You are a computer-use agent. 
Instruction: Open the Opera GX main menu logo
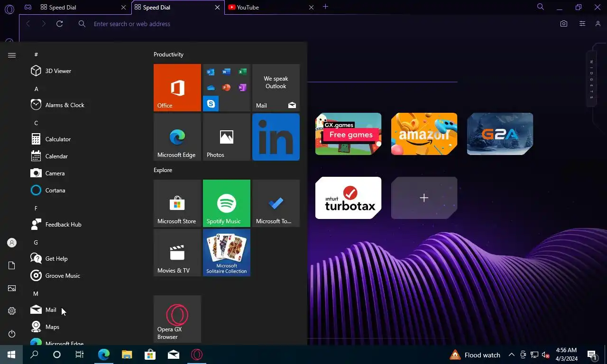9,9
